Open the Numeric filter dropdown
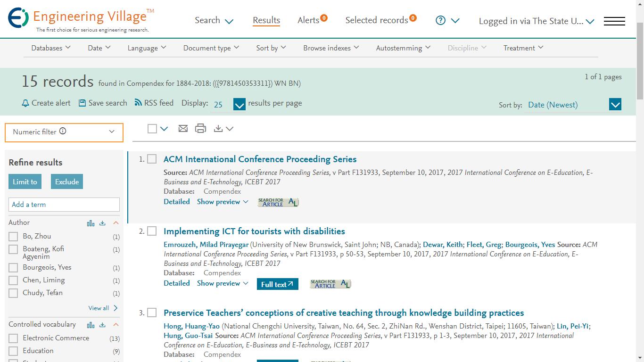The width and height of the screenshot is (644, 362). (x=64, y=132)
